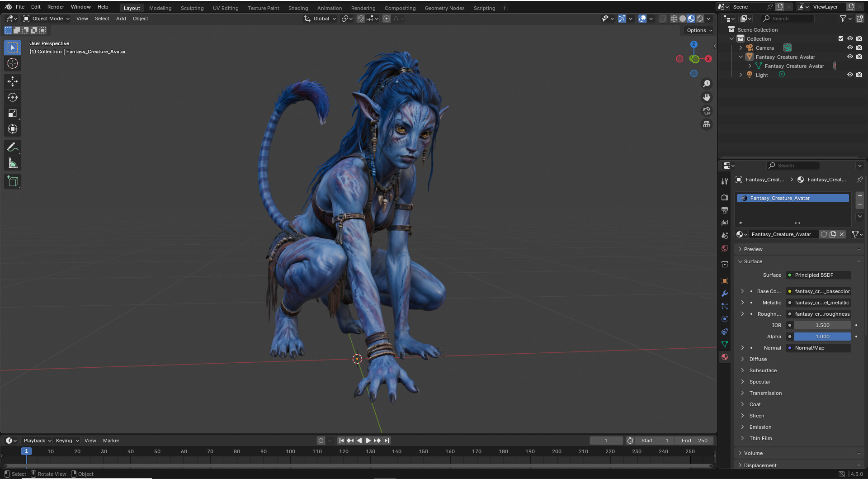Open the Render properties tab icon

point(725,198)
